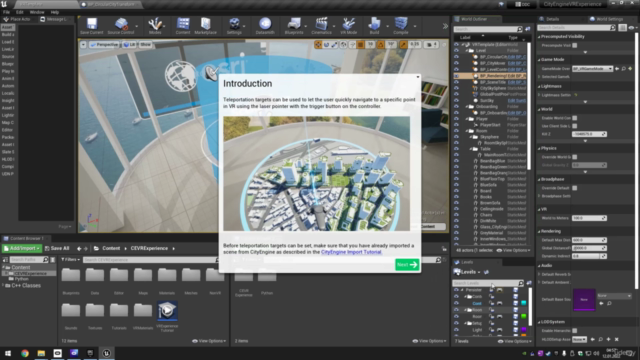Toggle visibility of BP_CityMover in World Outliner
This screenshot has height=360, width=640.
(x=456, y=63)
